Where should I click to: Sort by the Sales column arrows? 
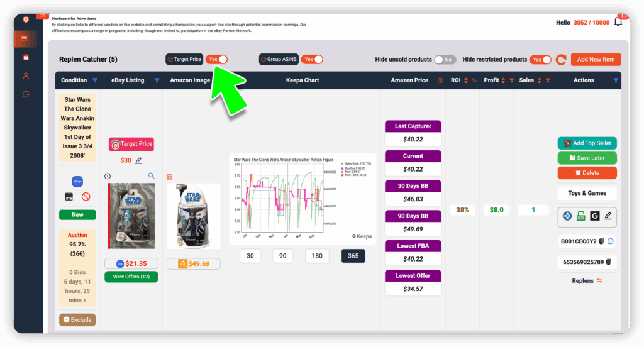(539, 80)
